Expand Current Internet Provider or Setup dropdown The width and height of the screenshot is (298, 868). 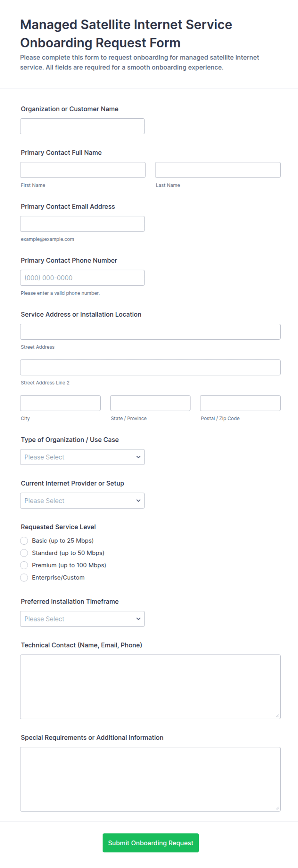(x=82, y=501)
